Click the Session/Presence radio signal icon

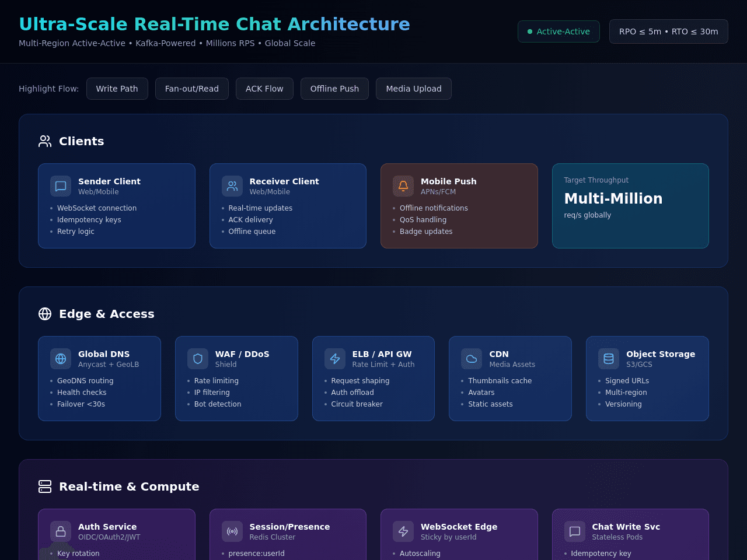click(x=232, y=531)
